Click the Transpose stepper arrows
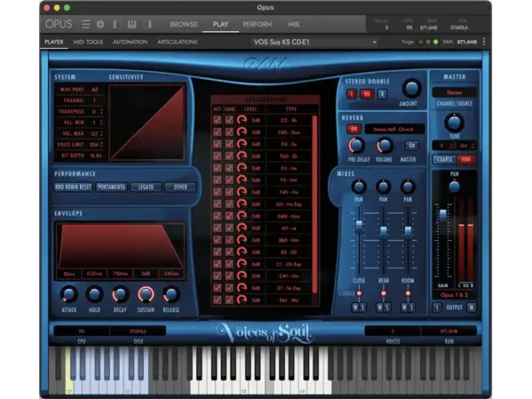 101,112
